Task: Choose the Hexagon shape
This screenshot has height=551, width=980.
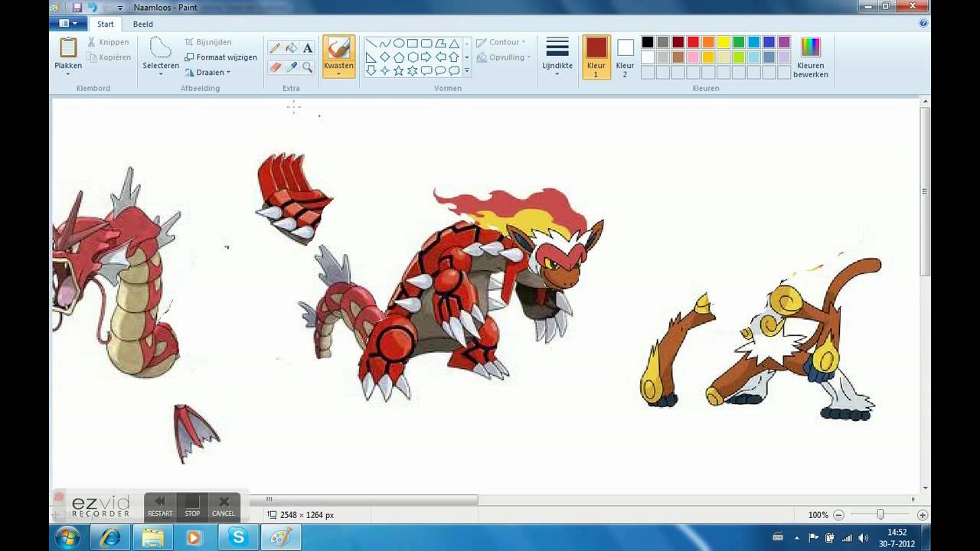Action: pyautogui.click(x=413, y=57)
